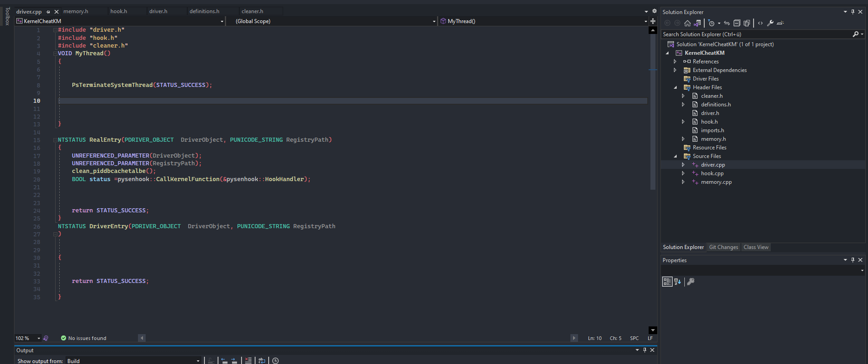
Task: Select the Resource Files folder
Action: (709, 148)
